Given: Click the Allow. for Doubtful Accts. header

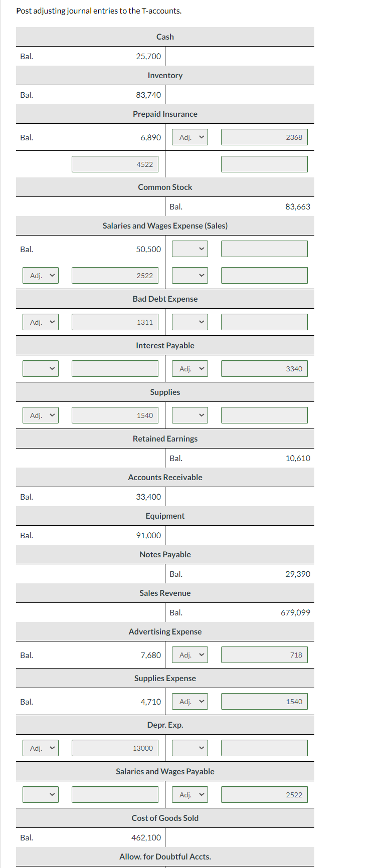Looking at the screenshot, I should pyautogui.click(x=165, y=856).
